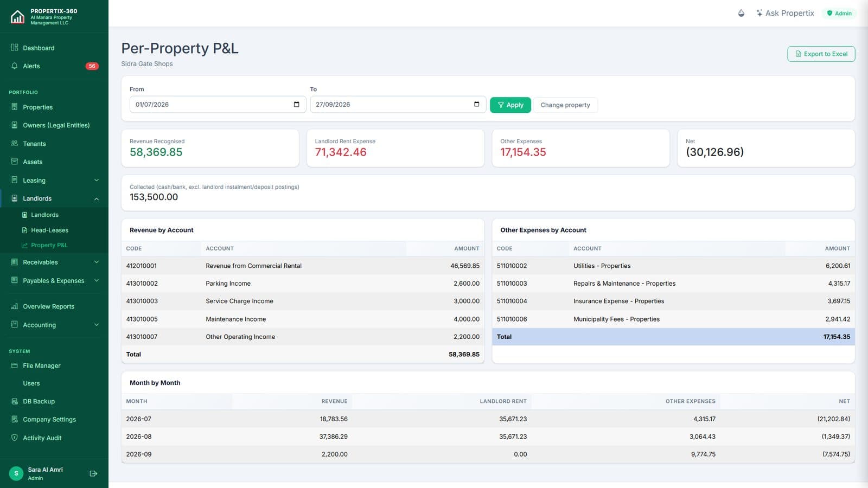Select the Utilities - Properties row
Image resolution: width=868 pixels, height=488 pixels.
point(673,266)
